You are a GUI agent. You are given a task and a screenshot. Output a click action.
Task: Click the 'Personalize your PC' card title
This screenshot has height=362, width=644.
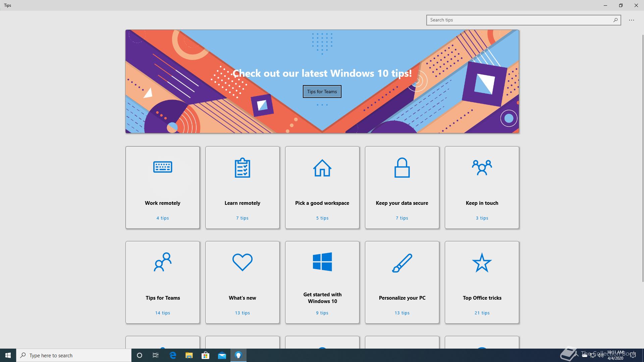(402, 298)
